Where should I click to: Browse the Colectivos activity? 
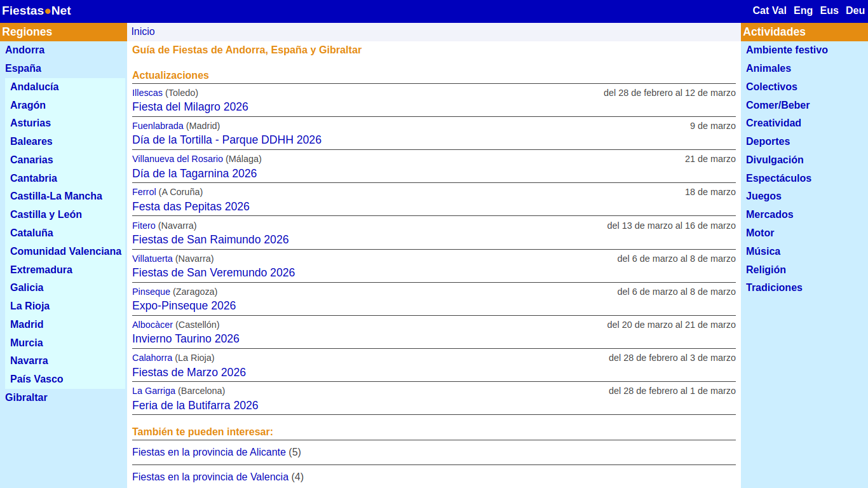pyautogui.click(x=771, y=87)
